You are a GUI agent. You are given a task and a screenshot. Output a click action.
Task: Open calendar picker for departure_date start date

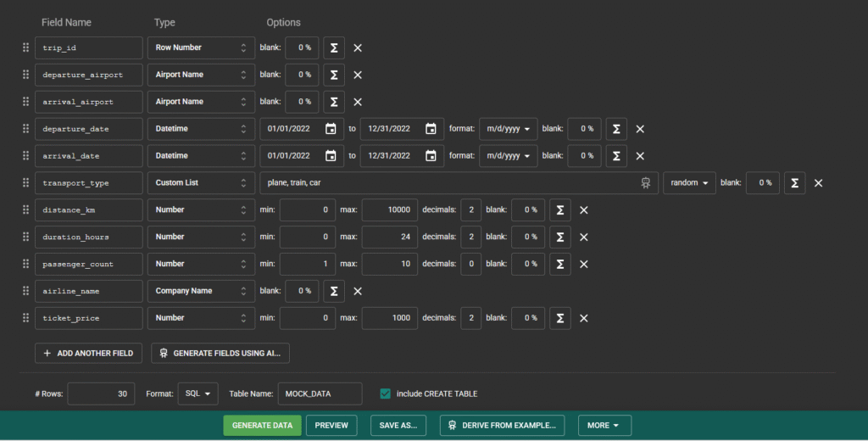[x=330, y=129]
